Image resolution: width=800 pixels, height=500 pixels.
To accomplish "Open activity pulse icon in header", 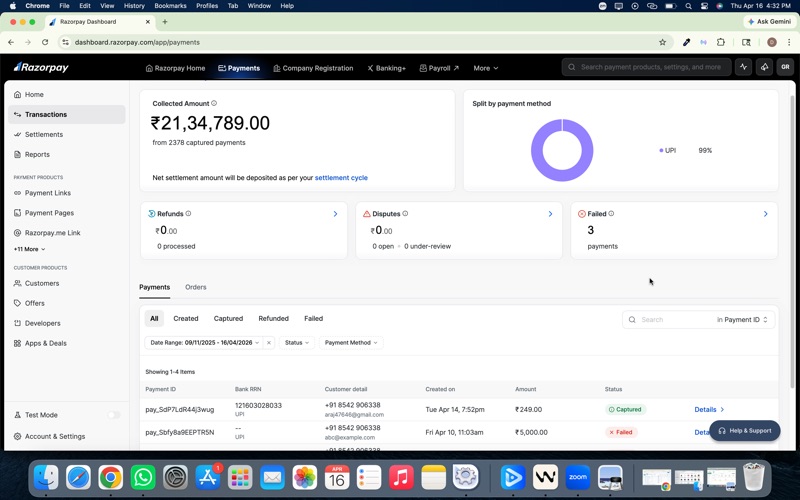I will pos(743,67).
